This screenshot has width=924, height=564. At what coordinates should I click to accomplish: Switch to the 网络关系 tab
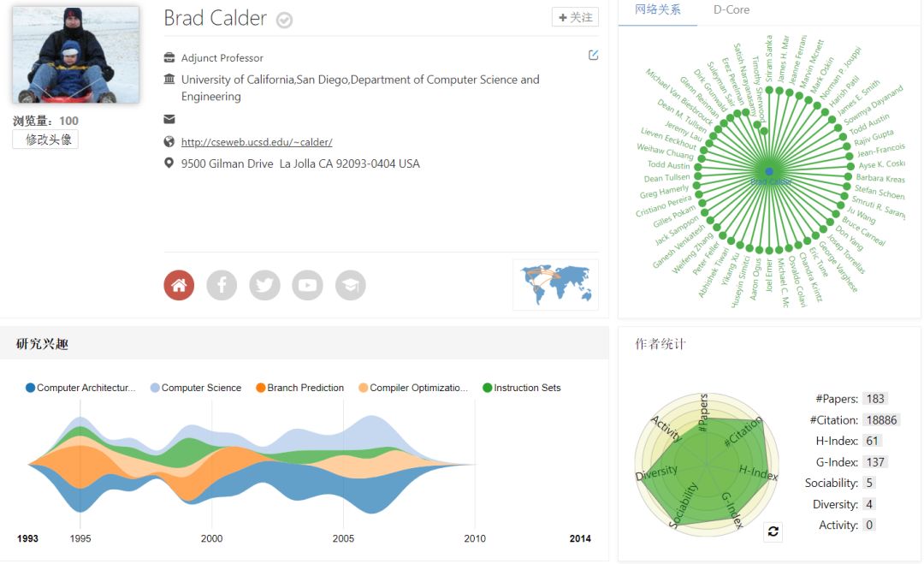tap(658, 10)
